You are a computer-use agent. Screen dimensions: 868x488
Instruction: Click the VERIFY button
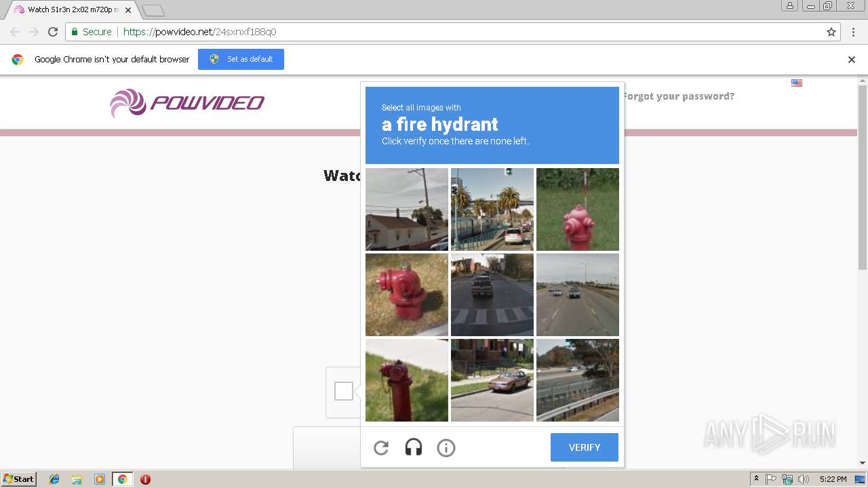pyautogui.click(x=585, y=447)
